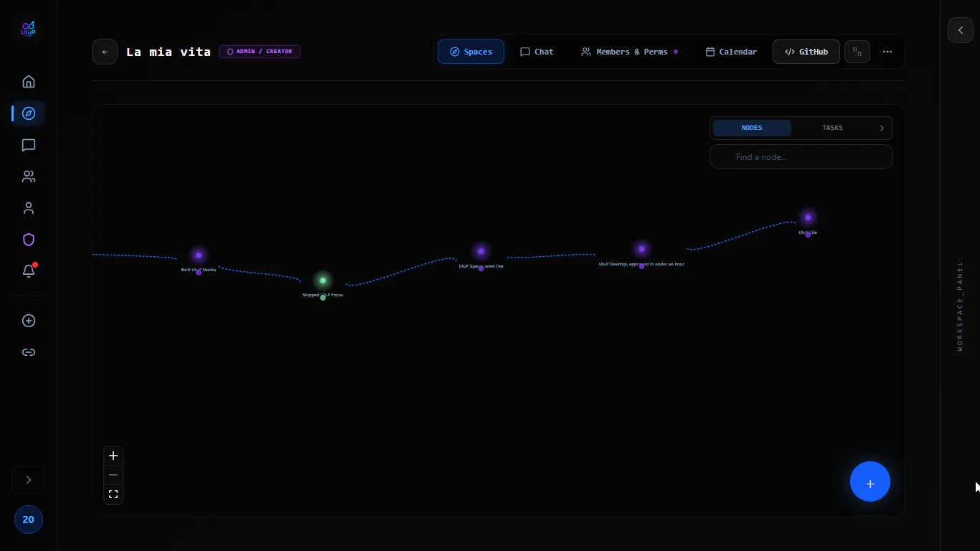Image resolution: width=980 pixels, height=551 pixels.
Task: Open the three-dots more menu
Action: [x=887, y=52]
